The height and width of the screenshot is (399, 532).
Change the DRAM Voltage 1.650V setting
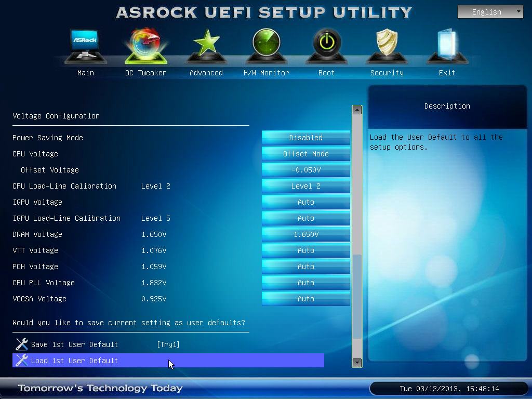305,234
